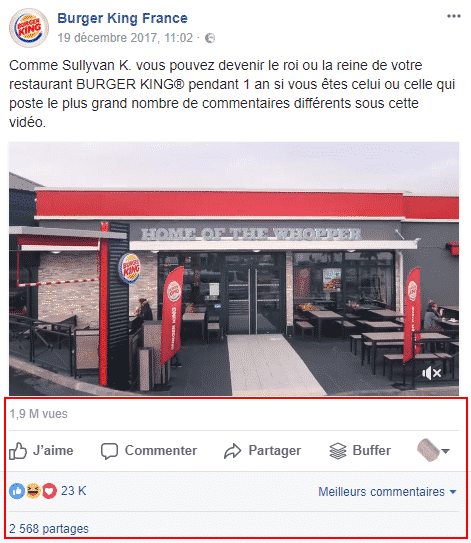Open the profile avatar selector dropdown

click(433, 451)
